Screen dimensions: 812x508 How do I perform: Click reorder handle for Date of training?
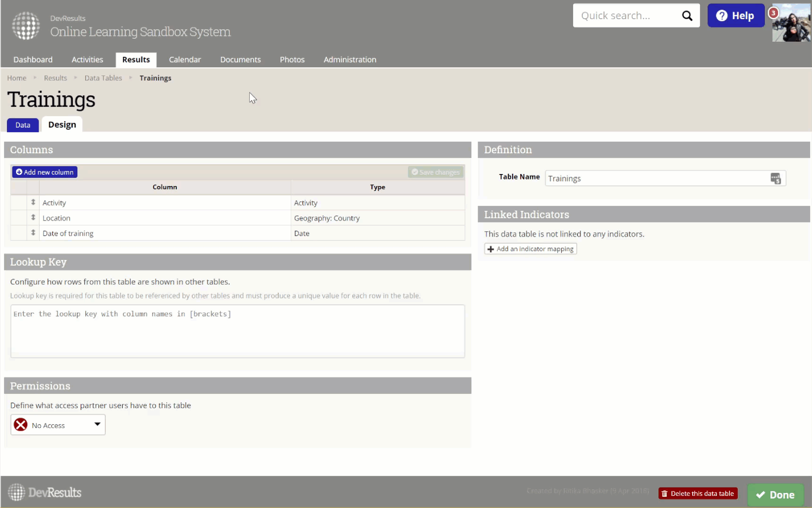pyautogui.click(x=33, y=233)
